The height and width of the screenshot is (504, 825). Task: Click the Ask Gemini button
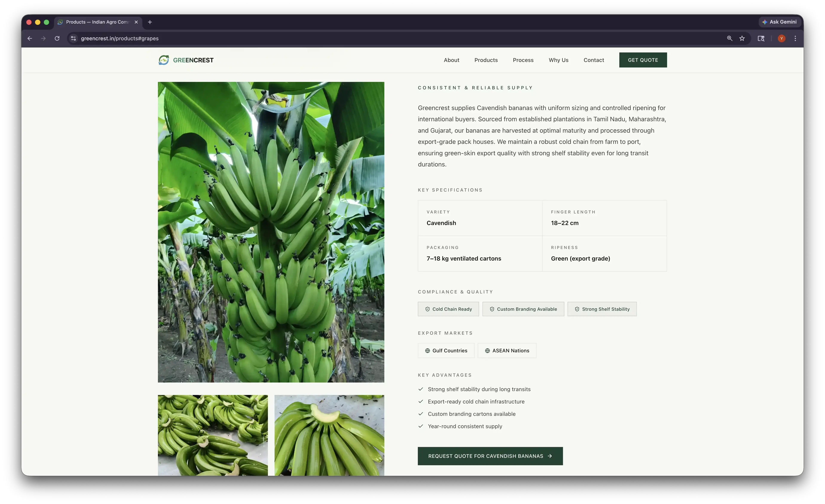(779, 22)
